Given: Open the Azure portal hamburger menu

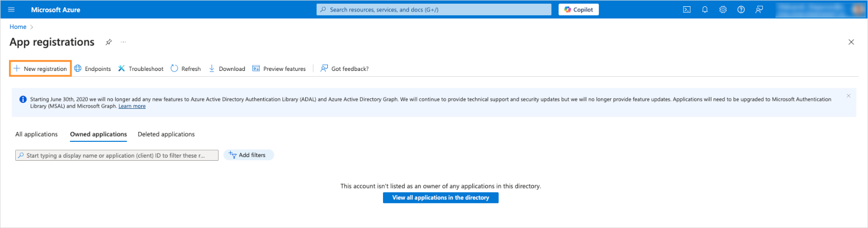Looking at the screenshot, I should [x=12, y=9].
